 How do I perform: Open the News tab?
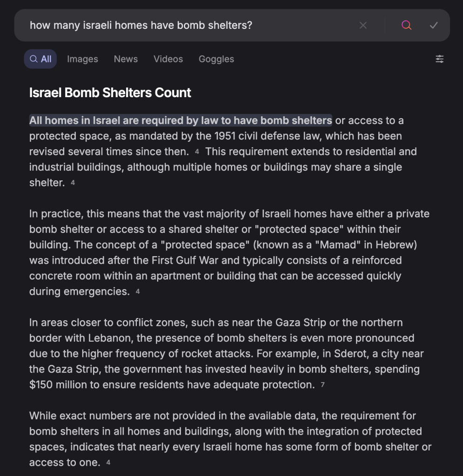pyautogui.click(x=126, y=59)
